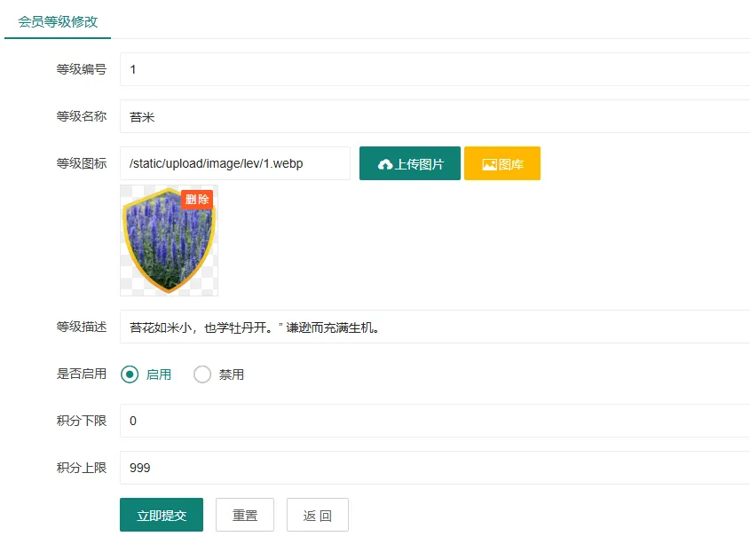750x560 pixels.
Task: Open the 图库 image library
Action: (502, 162)
